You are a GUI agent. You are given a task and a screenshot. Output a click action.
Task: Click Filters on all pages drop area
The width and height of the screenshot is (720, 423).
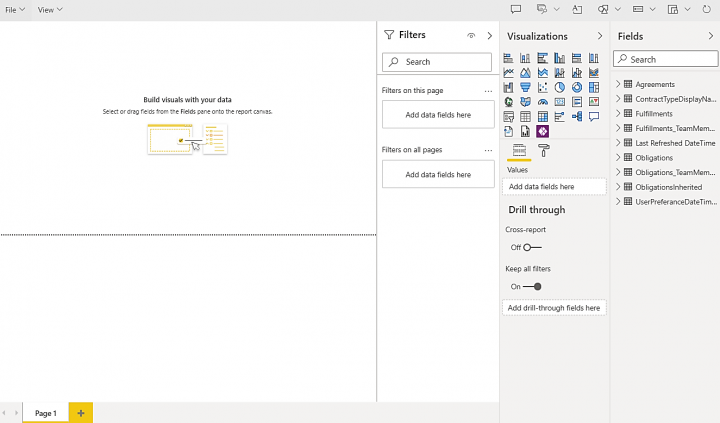pos(438,174)
